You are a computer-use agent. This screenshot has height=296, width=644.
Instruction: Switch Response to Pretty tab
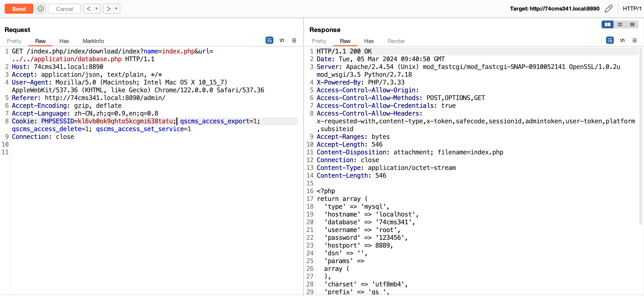click(x=319, y=41)
